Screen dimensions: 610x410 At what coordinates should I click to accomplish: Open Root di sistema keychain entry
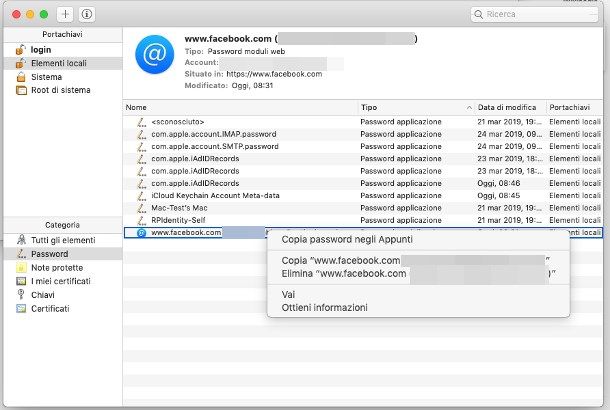[x=62, y=90]
